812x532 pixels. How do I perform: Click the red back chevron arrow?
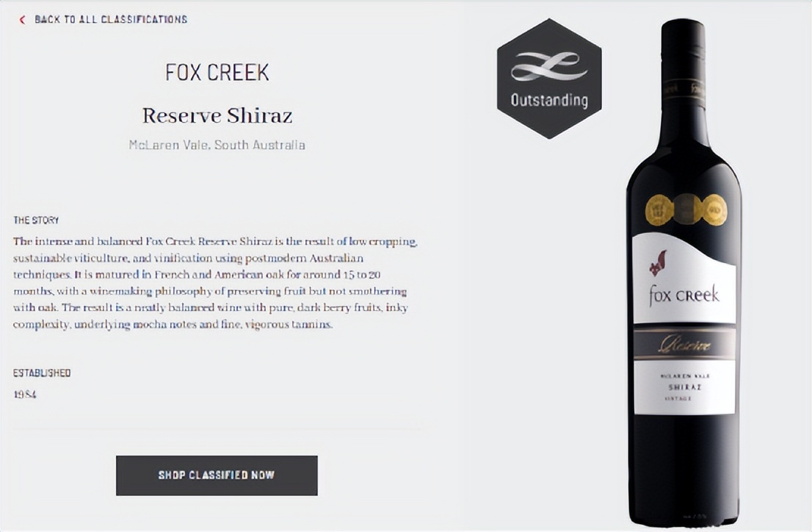tap(22, 20)
